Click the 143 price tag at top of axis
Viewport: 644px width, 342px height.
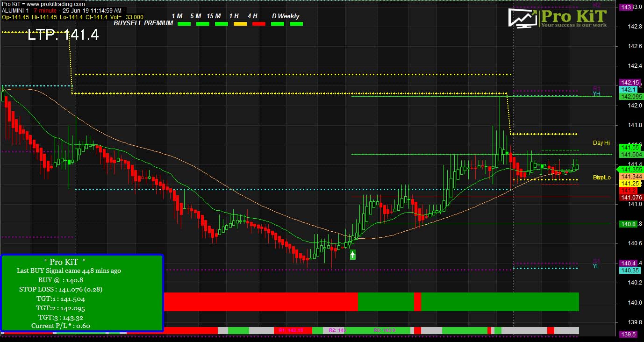click(x=626, y=7)
